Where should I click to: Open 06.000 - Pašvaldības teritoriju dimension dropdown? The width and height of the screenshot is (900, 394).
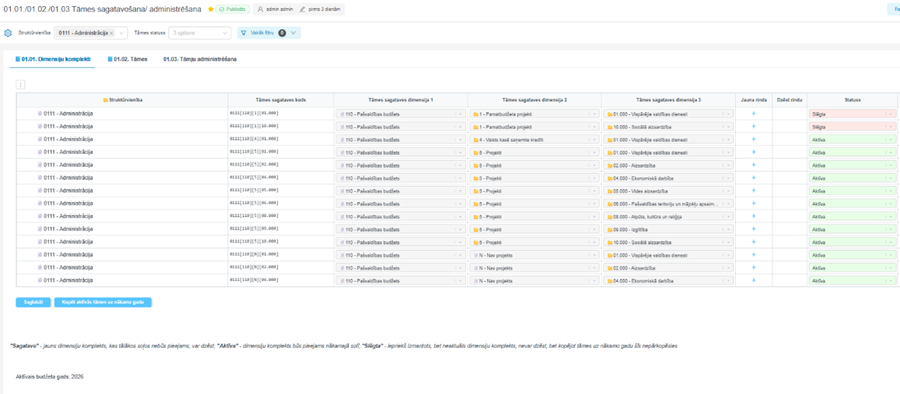click(x=669, y=203)
